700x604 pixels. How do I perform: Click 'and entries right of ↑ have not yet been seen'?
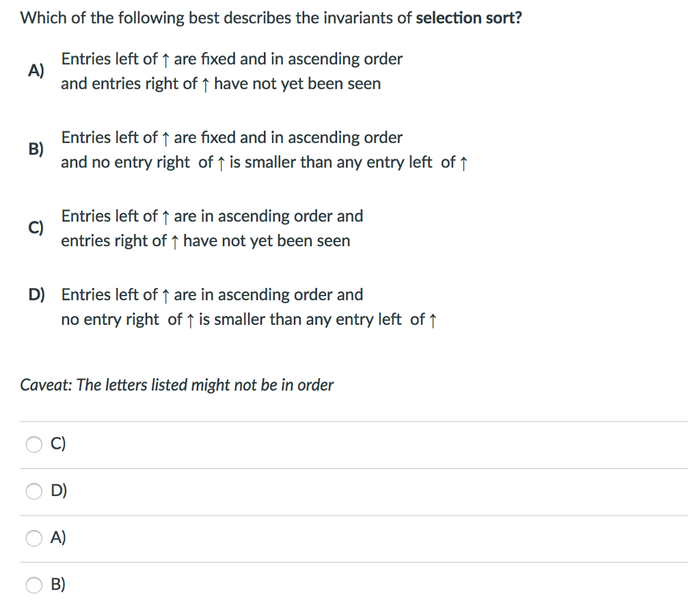tap(221, 83)
